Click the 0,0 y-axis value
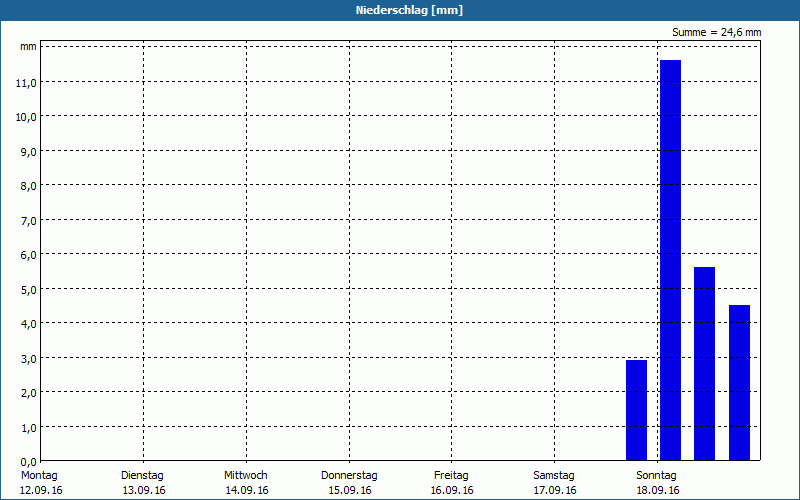This screenshot has height=500, width=800. coord(29,461)
